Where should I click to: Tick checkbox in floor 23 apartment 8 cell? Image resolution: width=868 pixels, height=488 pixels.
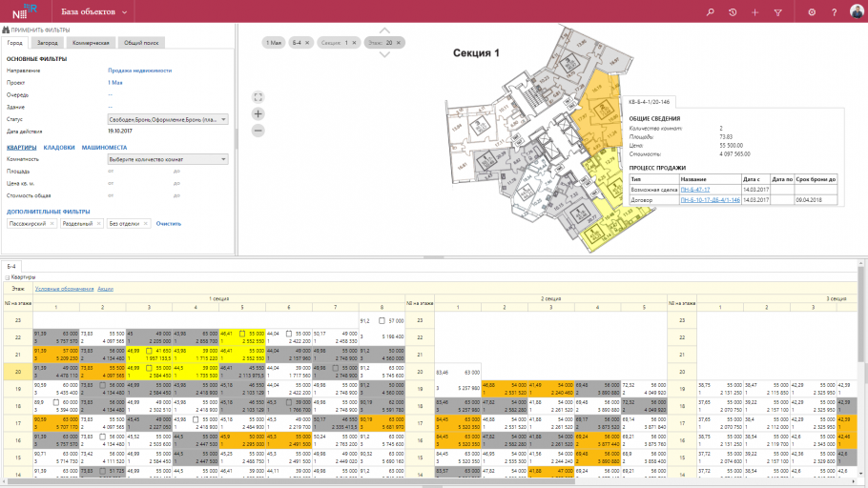[x=381, y=321]
